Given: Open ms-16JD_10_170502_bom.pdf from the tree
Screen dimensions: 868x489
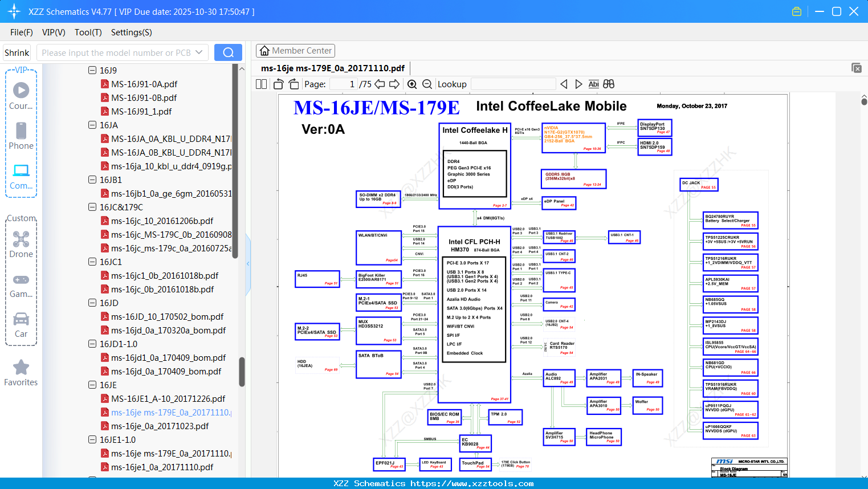Looking at the screenshot, I should click(x=168, y=316).
